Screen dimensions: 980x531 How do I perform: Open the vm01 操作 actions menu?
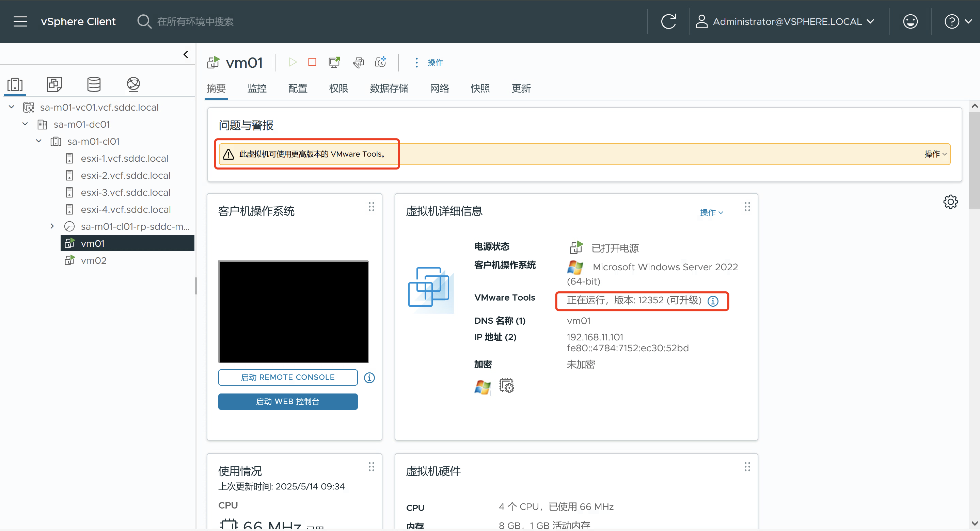coord(429,62)
